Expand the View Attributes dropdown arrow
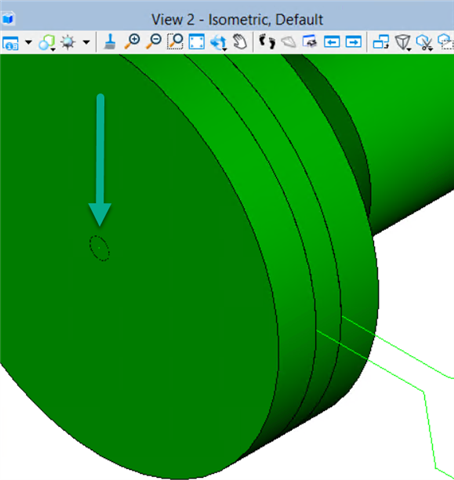Image resolution: width=454 pixels, height=480 pixels. (28, 42)
